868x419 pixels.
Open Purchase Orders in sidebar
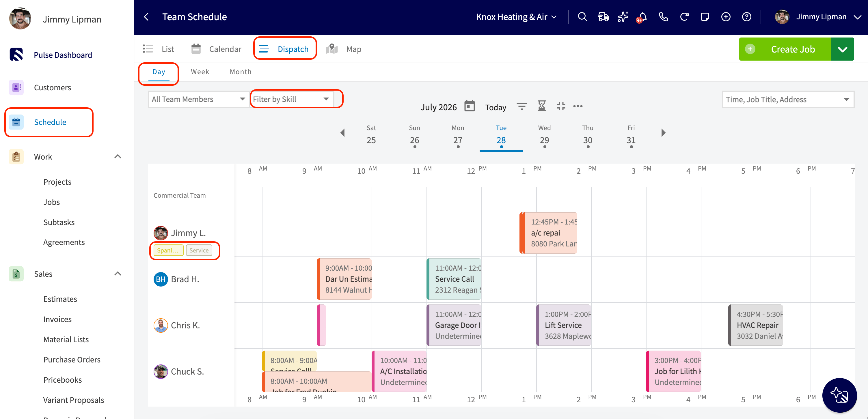point(72,360)
